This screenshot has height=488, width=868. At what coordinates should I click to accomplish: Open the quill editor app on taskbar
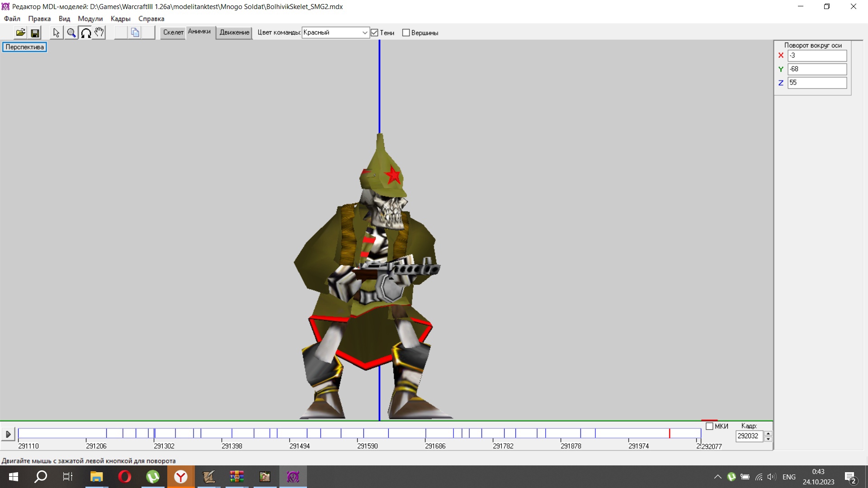[x=209, y=477]
